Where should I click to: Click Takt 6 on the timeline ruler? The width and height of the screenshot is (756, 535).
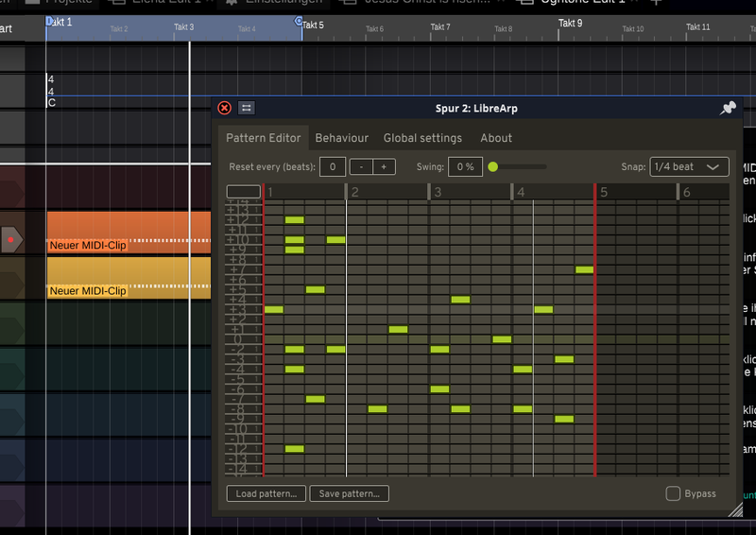374,29
